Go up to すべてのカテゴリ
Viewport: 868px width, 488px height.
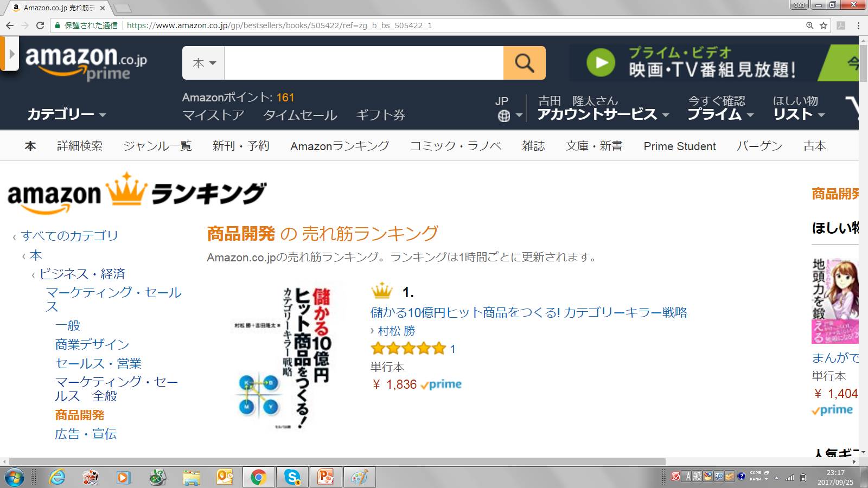click(69, 236)
